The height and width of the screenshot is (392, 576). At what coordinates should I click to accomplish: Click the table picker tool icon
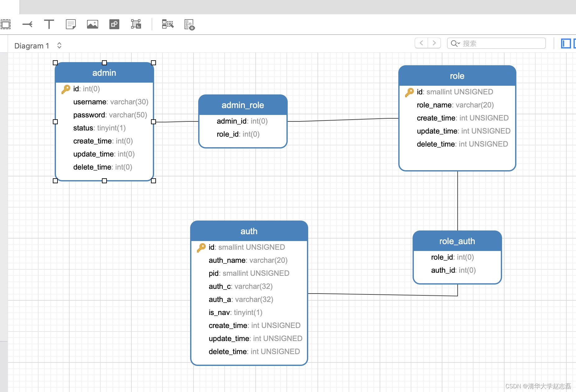168,24
